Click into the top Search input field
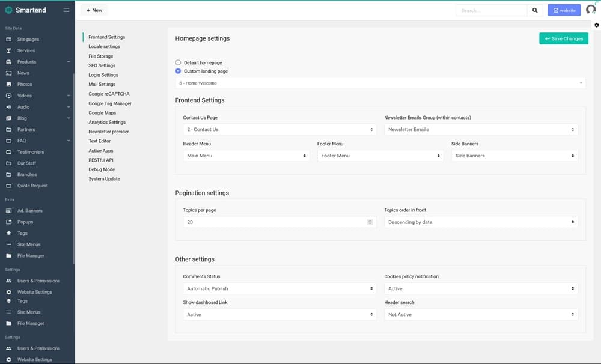Screen dimensions: 601x364 coord(490,10)
